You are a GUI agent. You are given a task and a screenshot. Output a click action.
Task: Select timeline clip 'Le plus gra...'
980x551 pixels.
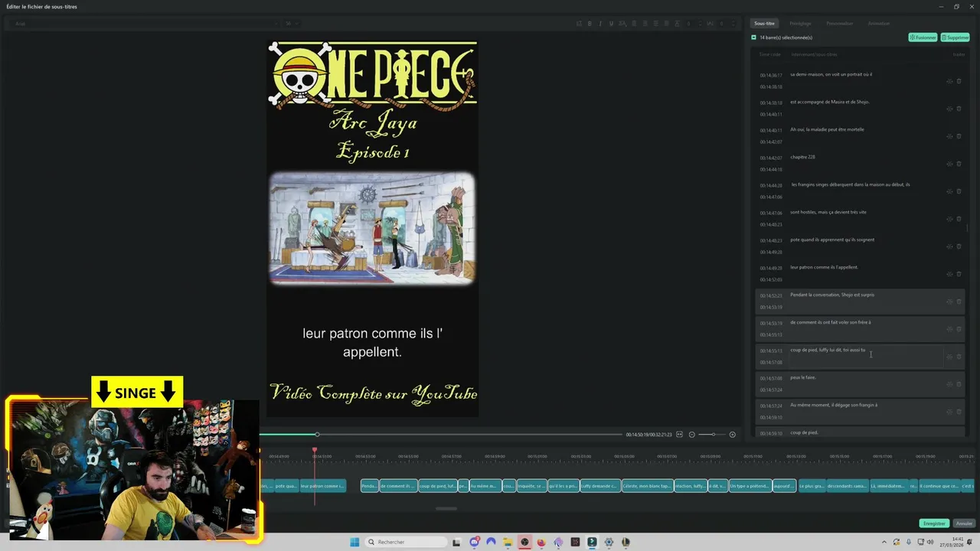tap(812, 486)
